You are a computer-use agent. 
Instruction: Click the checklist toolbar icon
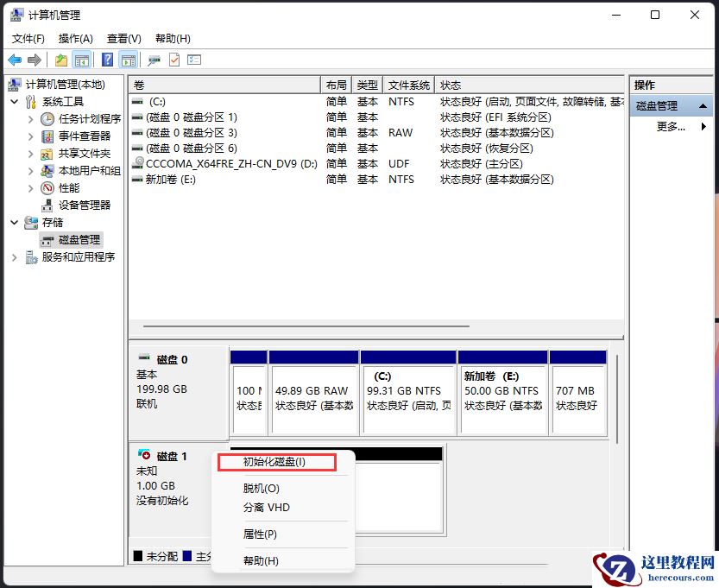[194, 59]
